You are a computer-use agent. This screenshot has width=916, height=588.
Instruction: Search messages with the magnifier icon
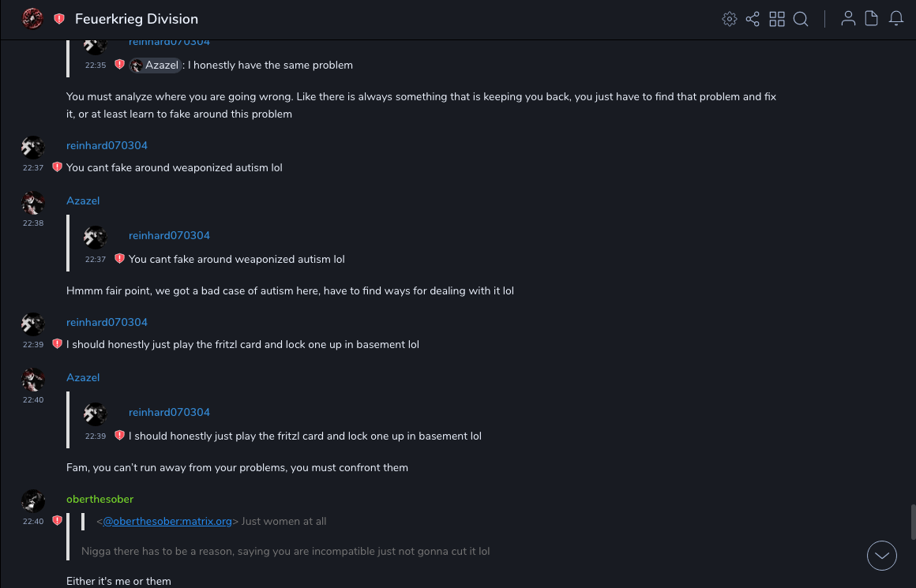click(x=801, y=19)
